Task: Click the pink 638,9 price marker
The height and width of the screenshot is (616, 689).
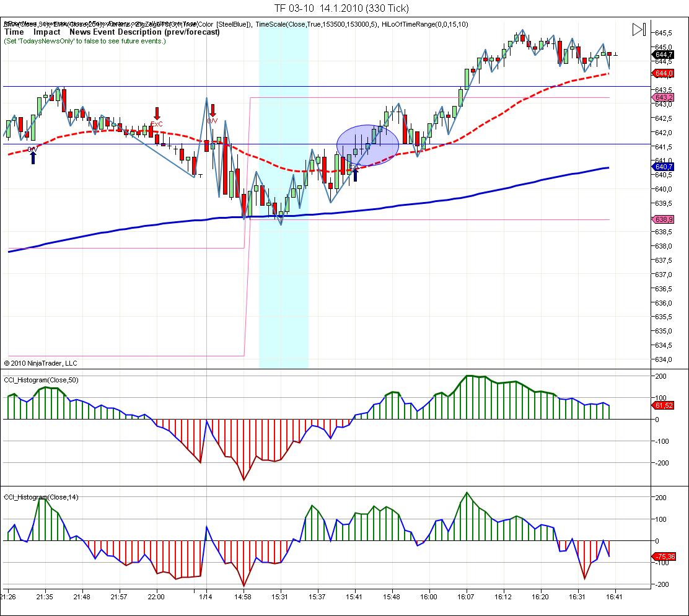Action: [x=663, y=219]
